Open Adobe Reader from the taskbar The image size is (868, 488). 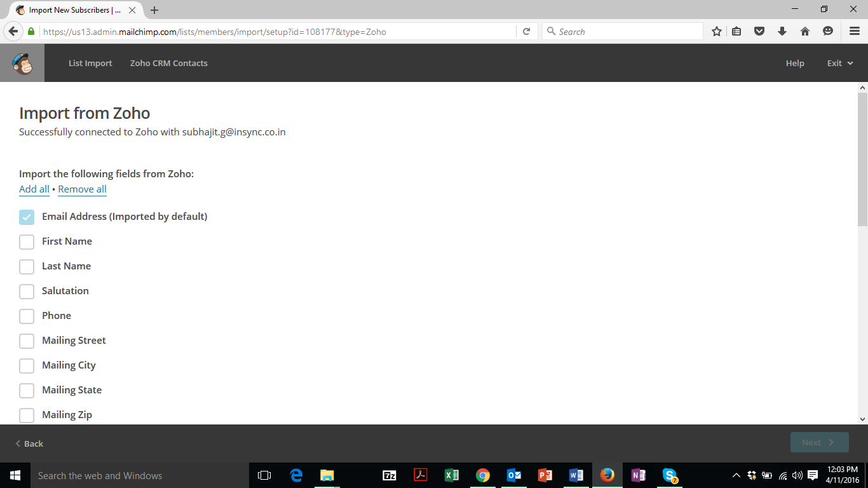421,475
